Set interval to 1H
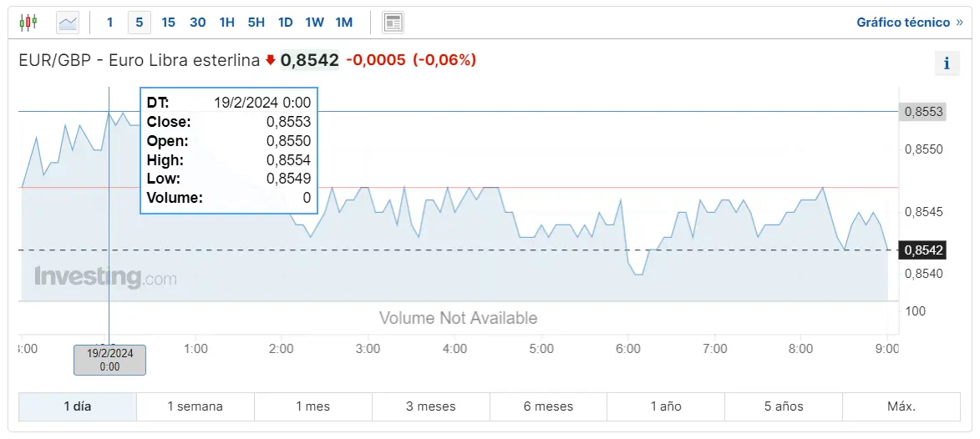The width and height of the screenshot is (980, 439). [x=227, y=23]
